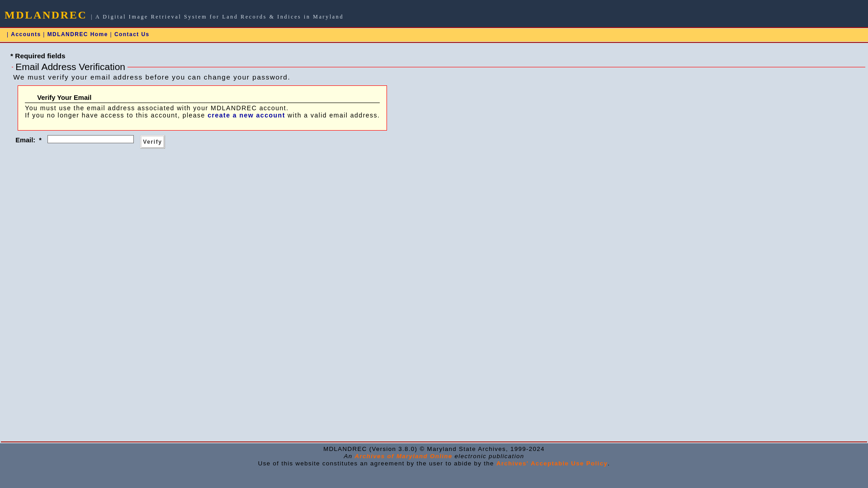
Task: Click the 'Email:' field label
Action: [x=25, y=140]
